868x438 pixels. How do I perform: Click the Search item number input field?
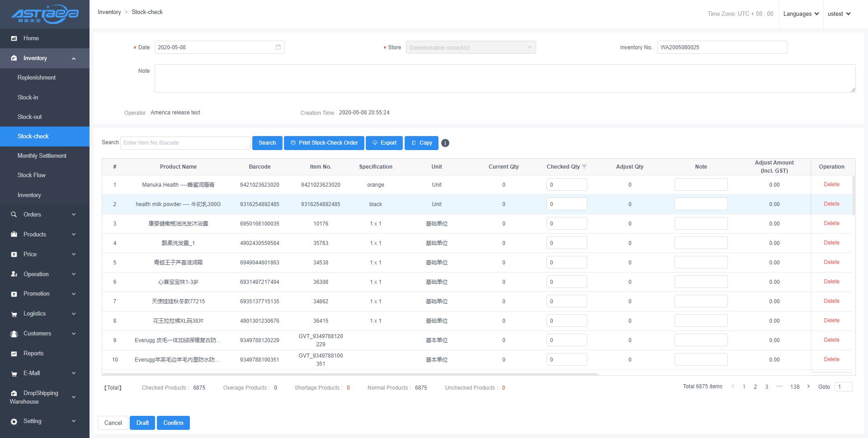tap(185, 143)
